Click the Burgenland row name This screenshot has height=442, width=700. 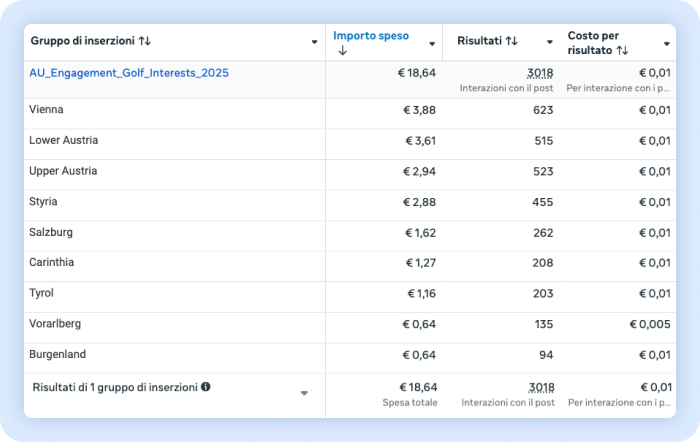coord(58,355)
